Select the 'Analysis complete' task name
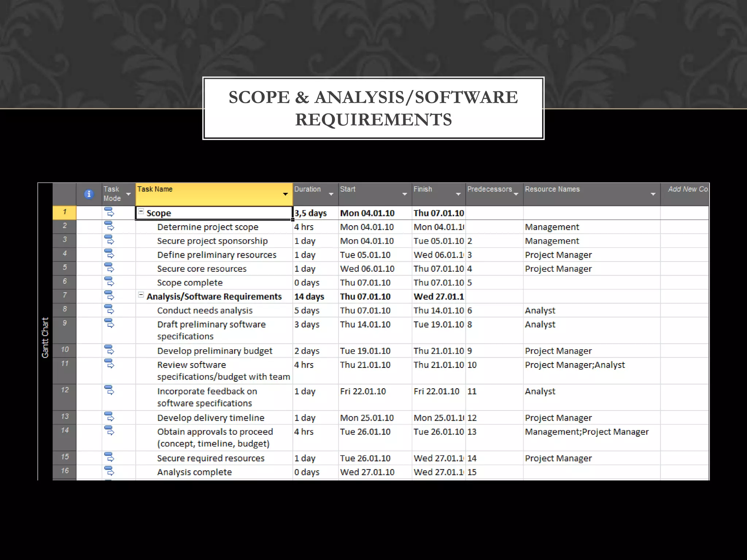Viewport: 747px width, 560px height. click(x=194, y=472)
